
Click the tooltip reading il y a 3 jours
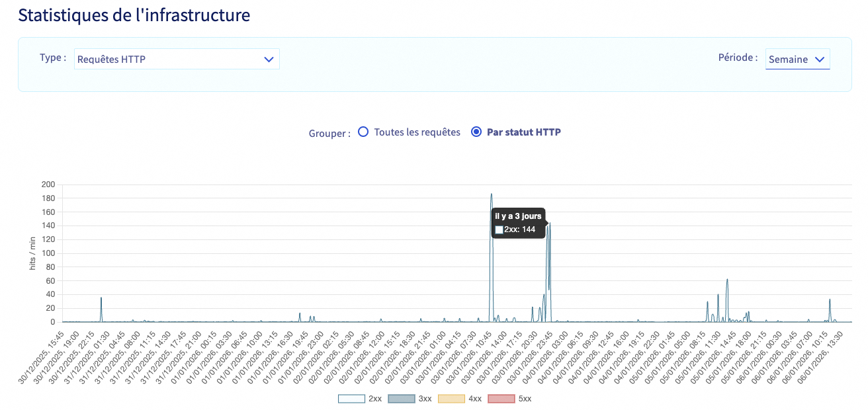pyautogui.click(x=518, y=223)
